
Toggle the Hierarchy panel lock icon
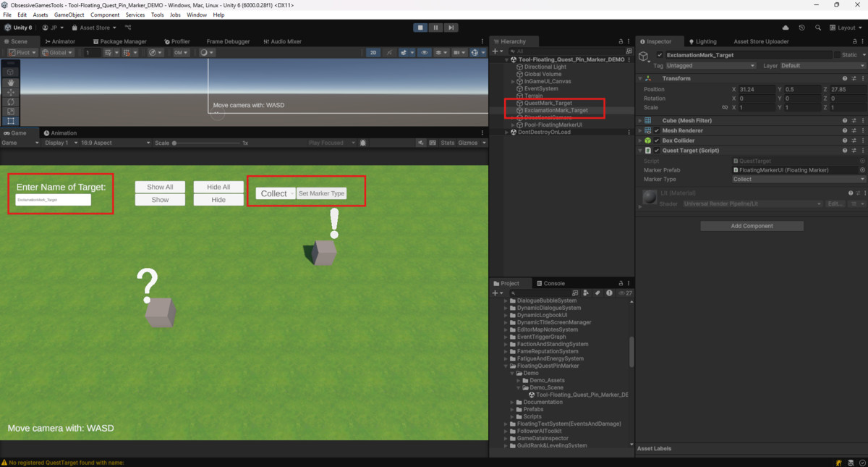pos(621,41)
